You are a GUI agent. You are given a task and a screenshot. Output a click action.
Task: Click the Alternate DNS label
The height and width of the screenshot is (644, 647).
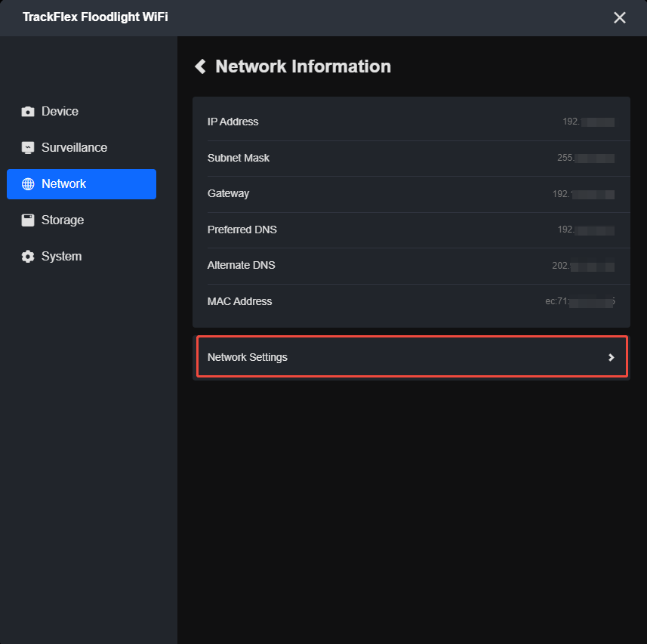(241, 265)
